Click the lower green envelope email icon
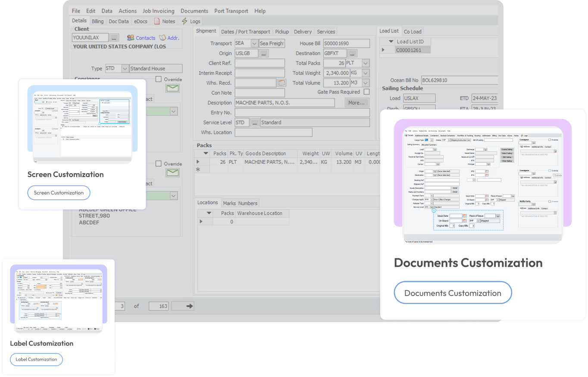588x377 pixels. pyautogui.click(x=172, y=173)
